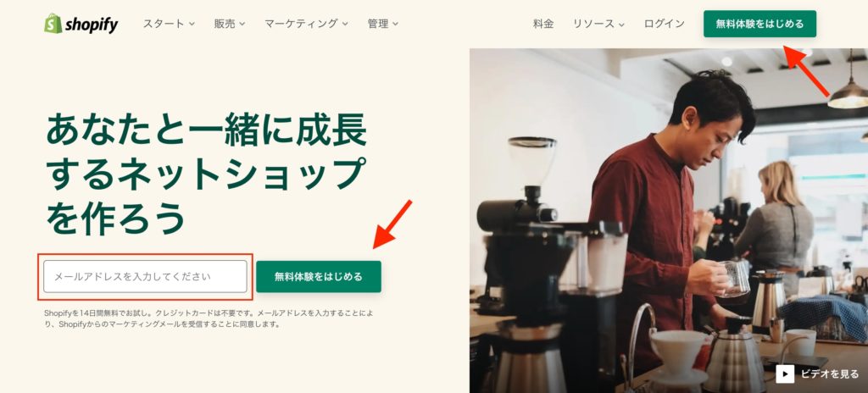Click the barista hero photo

click(669, 220)
